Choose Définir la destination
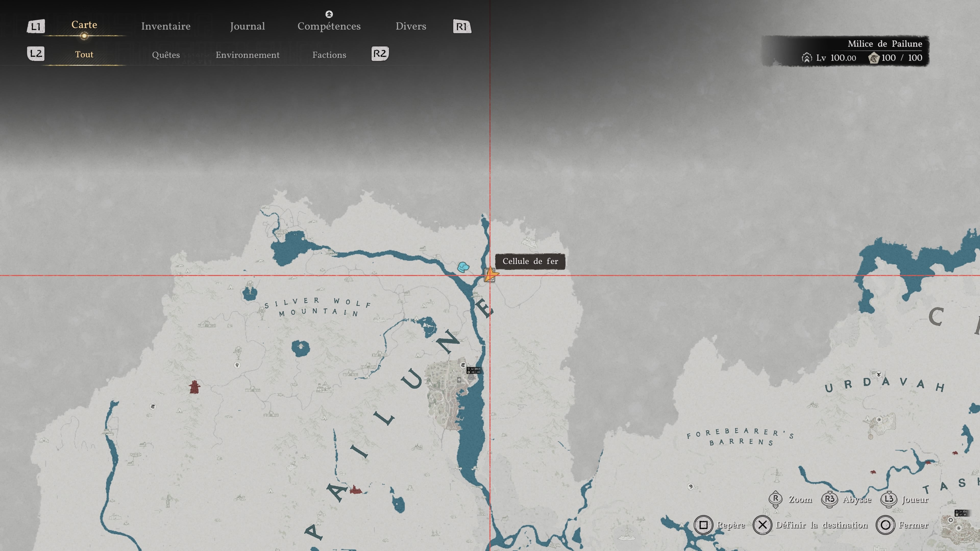980x551 pixels. [822, 525]
